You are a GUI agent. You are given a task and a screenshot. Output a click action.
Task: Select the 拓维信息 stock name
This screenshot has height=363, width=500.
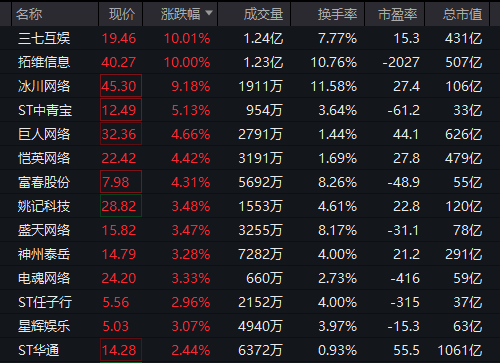tap(44, 62)
